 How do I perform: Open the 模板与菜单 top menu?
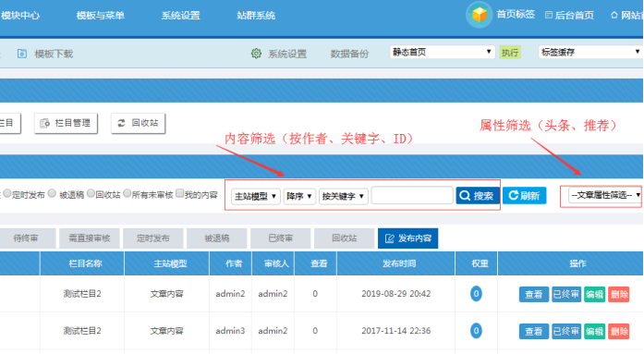point(100,16)
